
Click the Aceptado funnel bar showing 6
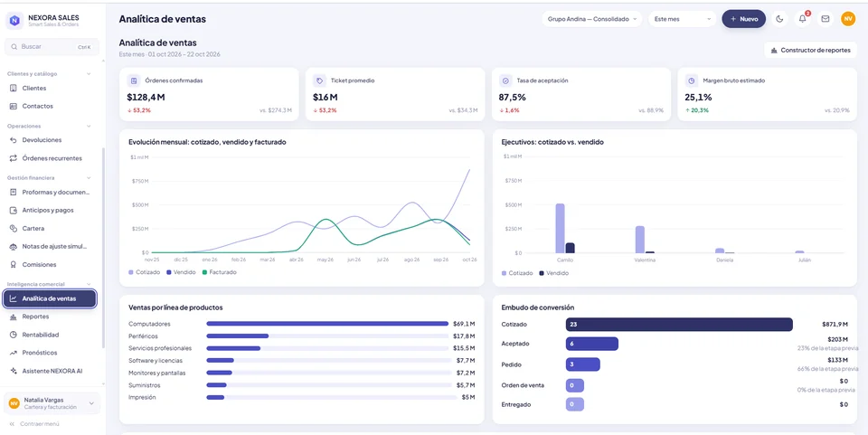point(591,344)
